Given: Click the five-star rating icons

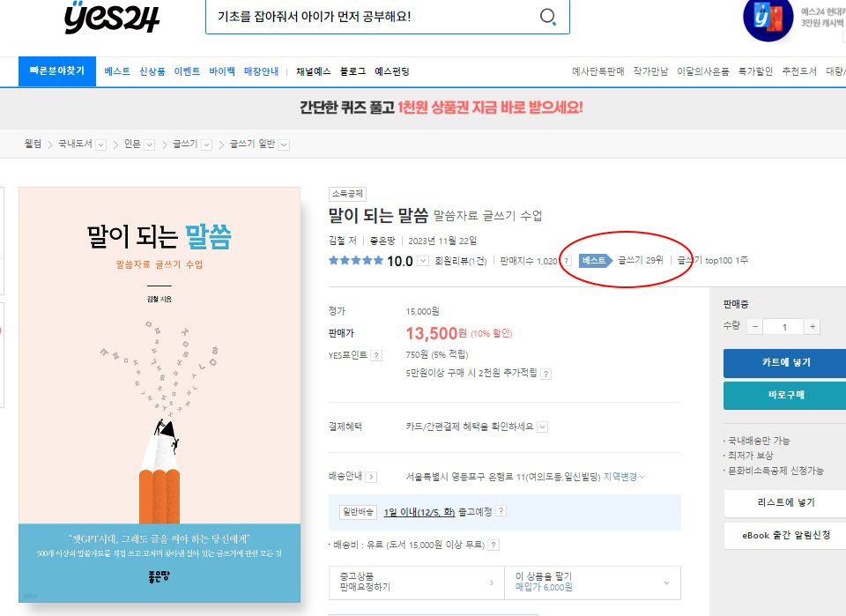Looking at the screenshot, I should 355,261.
